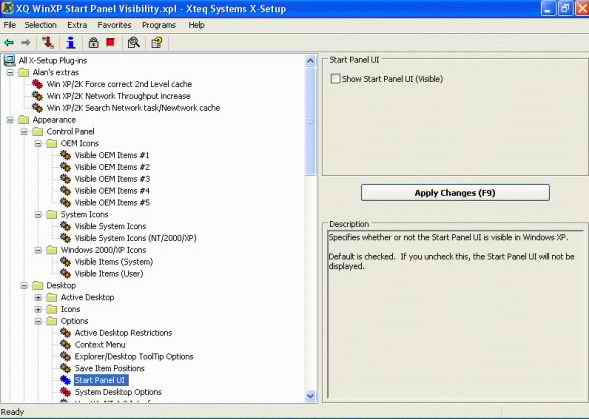
Task: Click the X-Setup title bar app icon
Action: pyautogui.click(x=8, y=8)
